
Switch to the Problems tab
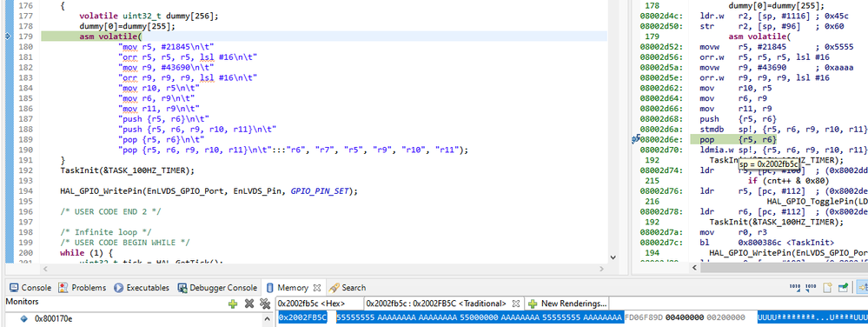click(82, 288)
